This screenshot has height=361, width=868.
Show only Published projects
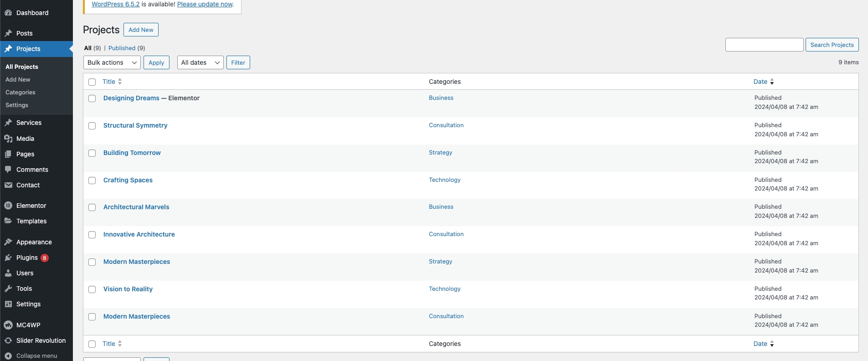[x=122, y=48]
